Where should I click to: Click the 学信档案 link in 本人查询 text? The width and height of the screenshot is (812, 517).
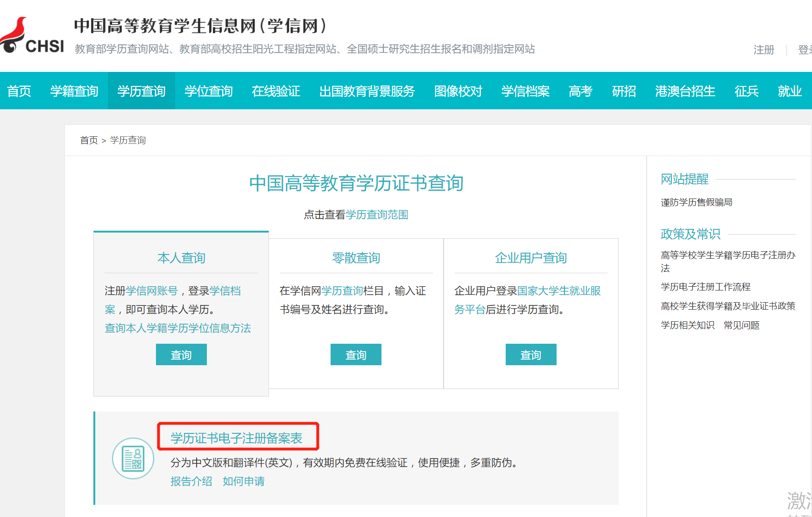point(225,291)
